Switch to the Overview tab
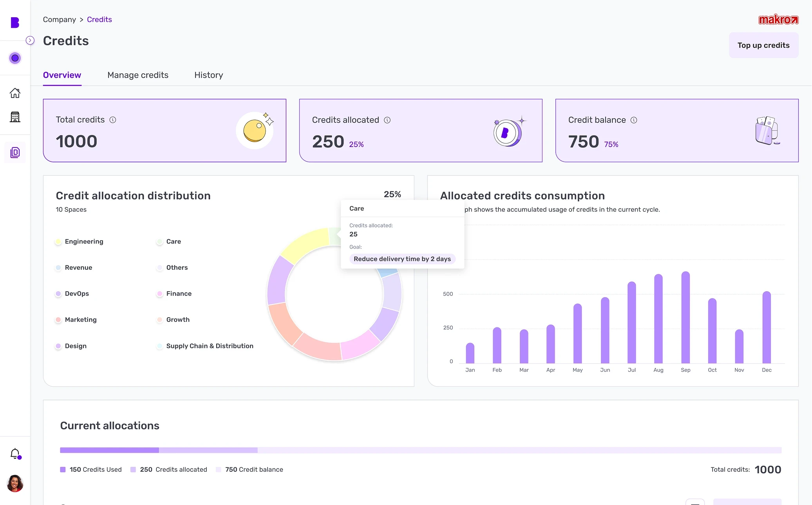812x505 pixels. coord(62,75)
